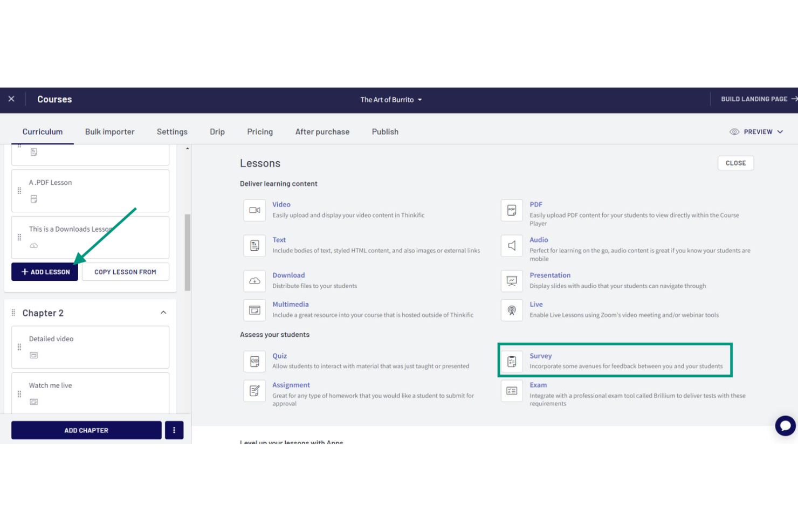Click the Add Lesson button

pos(44,272)
